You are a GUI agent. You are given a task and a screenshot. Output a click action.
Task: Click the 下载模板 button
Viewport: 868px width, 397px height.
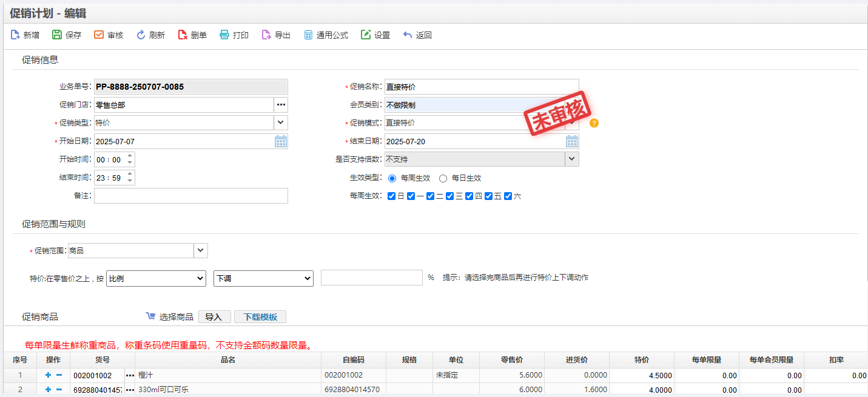pos(260,317)
